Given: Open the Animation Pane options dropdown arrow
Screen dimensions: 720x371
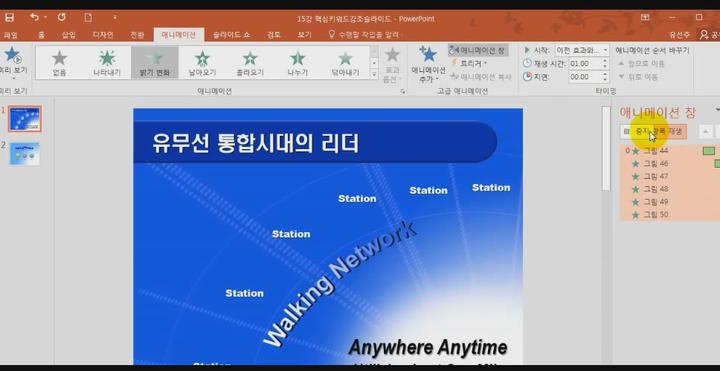Looking at the screenshot, I should pos(717,110).
